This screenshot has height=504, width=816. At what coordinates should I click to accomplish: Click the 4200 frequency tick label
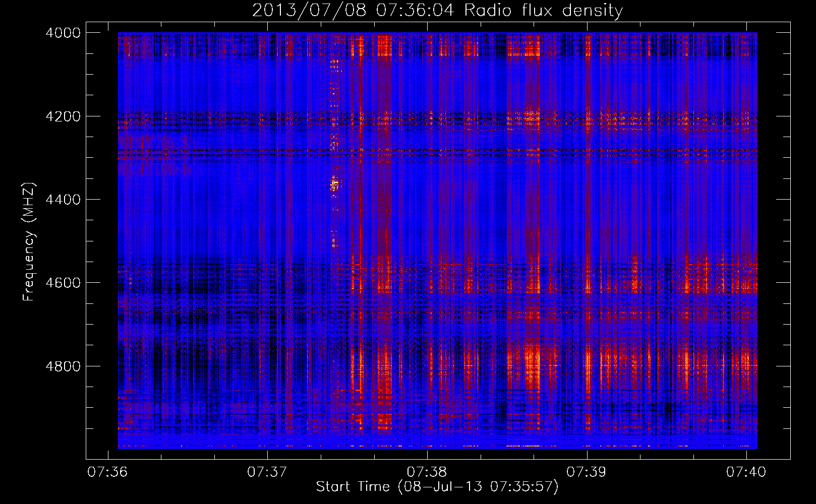pyautogui.click(x=63, y=116)
